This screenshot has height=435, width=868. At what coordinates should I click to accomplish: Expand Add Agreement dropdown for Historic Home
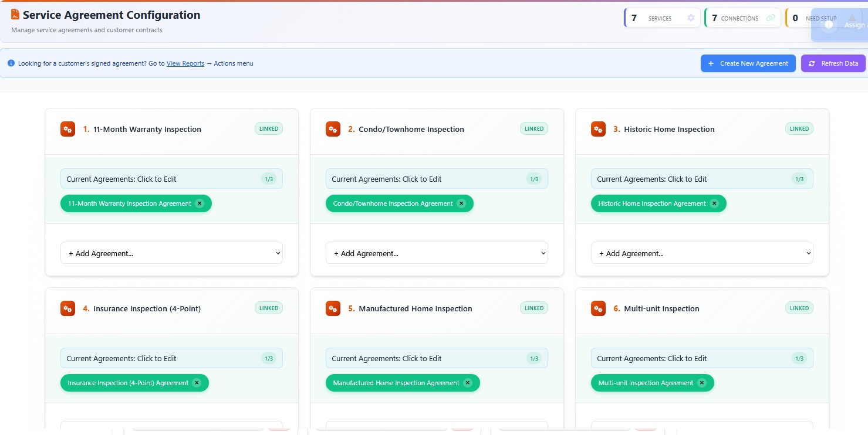pos(702,253)
